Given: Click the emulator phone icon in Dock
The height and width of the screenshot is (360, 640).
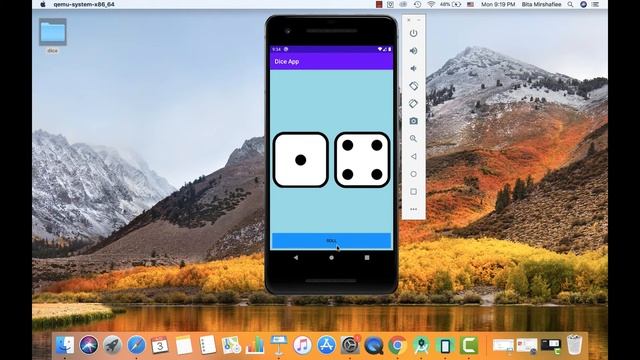Looking at the screenshot, I should [445, 345].
